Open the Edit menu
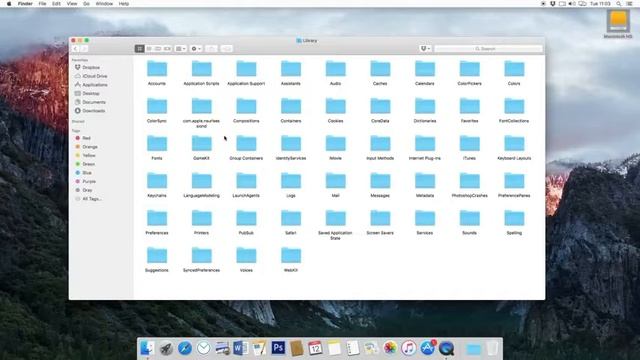Screen dimensions: 640x360 56,4
